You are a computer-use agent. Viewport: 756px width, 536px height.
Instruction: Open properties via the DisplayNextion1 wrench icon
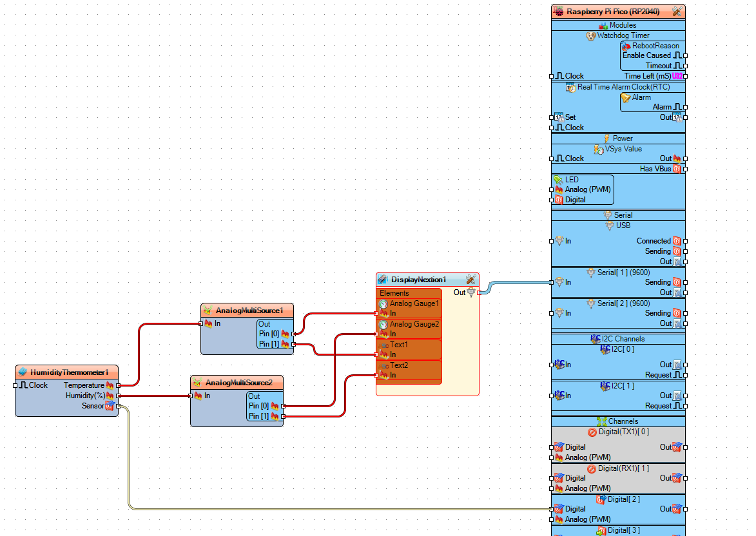tap(469, 279)
